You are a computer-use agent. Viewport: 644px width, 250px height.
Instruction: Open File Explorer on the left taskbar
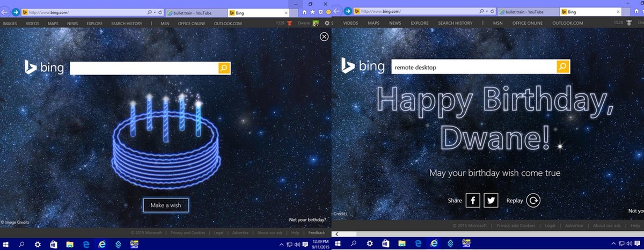pos(69,244)
